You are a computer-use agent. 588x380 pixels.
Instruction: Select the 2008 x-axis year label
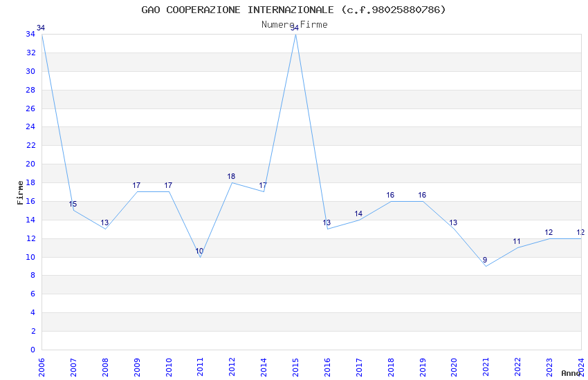tap(105, 368)
